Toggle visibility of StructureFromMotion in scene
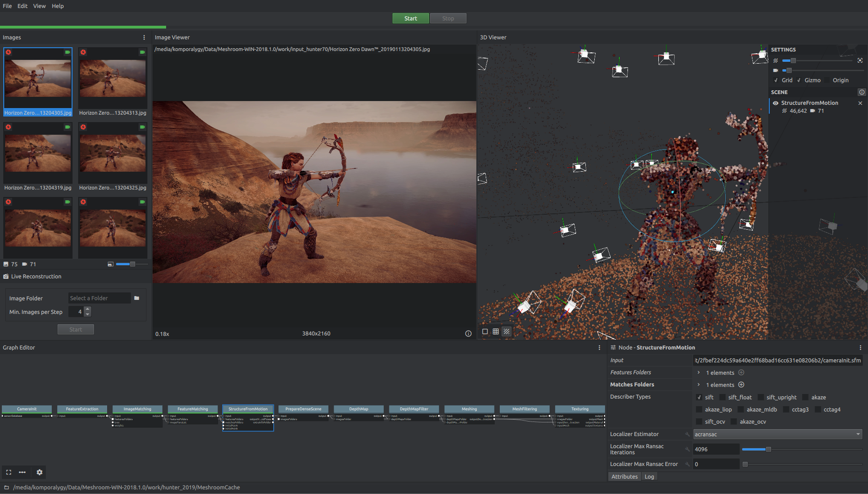The width and height of the screenshot is (868, 494). (x=775, y=103)
